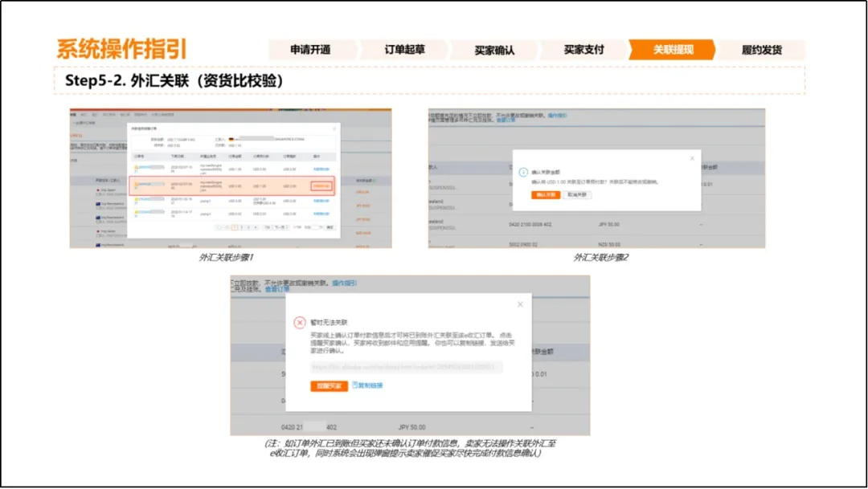Click 关联外汇 on the first order row

pos(321,167)
